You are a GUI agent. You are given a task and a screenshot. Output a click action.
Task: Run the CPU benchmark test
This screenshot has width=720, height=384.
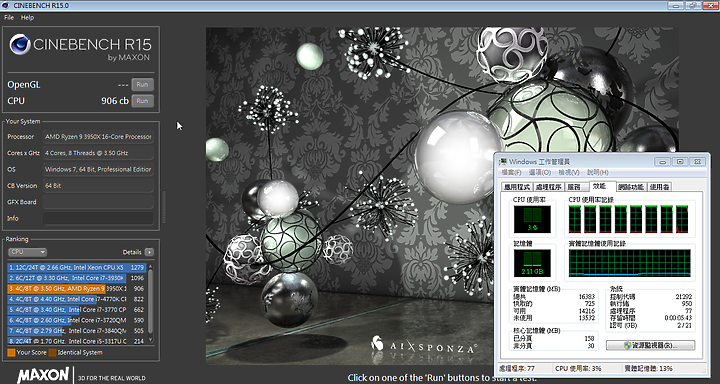[142, 101]
